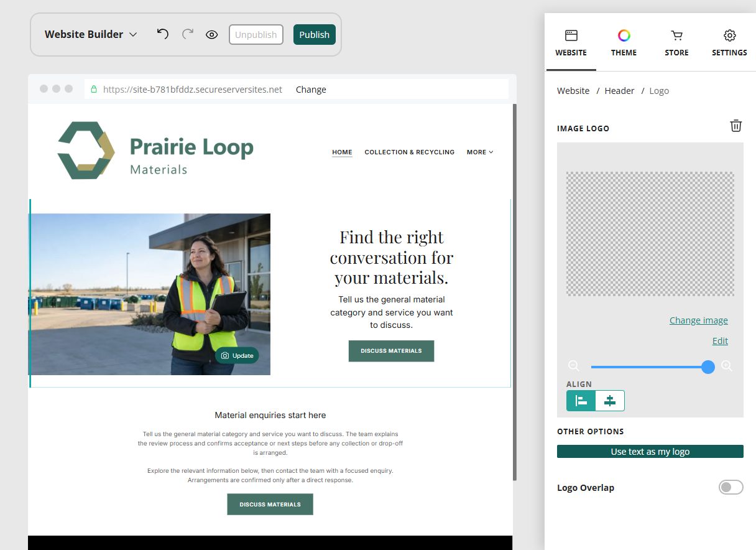Click the site preview vertical scrollbar
The image size is (756, 550).
point(514,292)
